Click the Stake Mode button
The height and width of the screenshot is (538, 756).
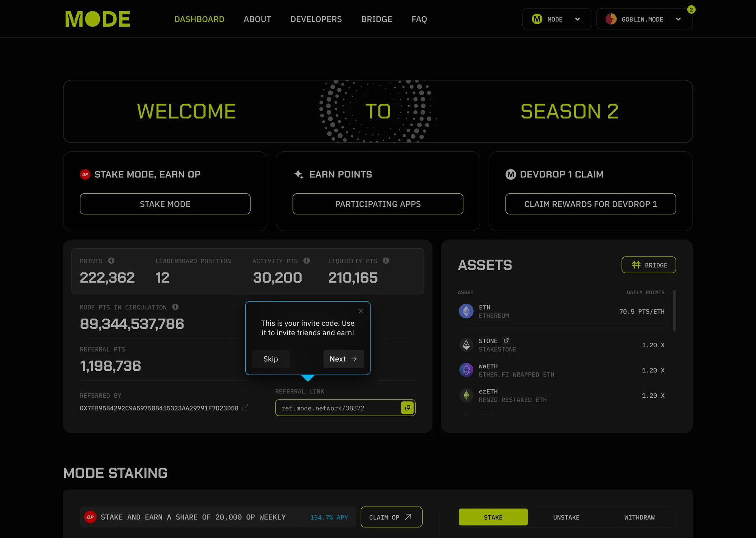[165, 204]
